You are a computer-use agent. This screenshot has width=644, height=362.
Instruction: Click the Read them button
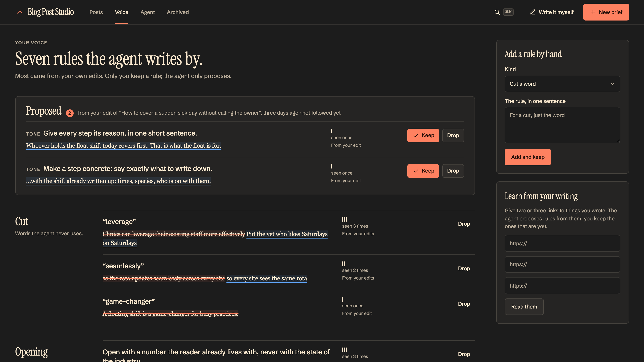[524, 307]
